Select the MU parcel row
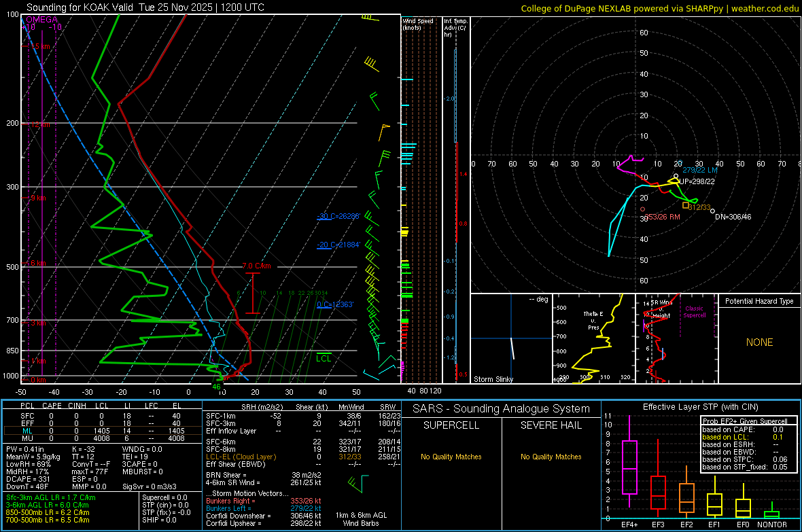The height and width of the screenshot is (532, 802). click(x=102, y=438)
